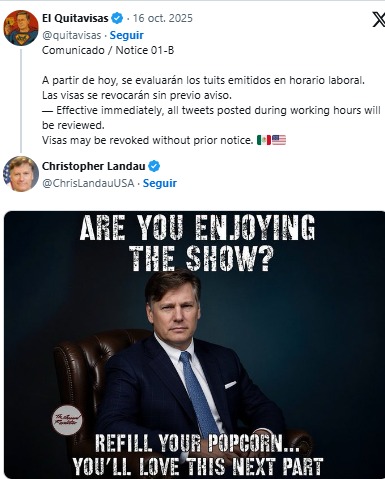This screenshot has height=479, width=385.
Task: Open Christopher Landau's profile photo
Action: click(x=21, y=174)
